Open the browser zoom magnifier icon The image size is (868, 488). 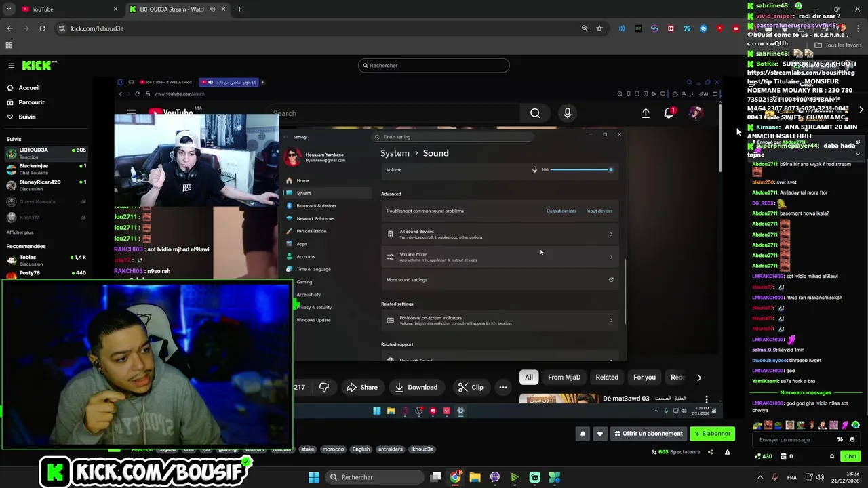coord(585,28)
